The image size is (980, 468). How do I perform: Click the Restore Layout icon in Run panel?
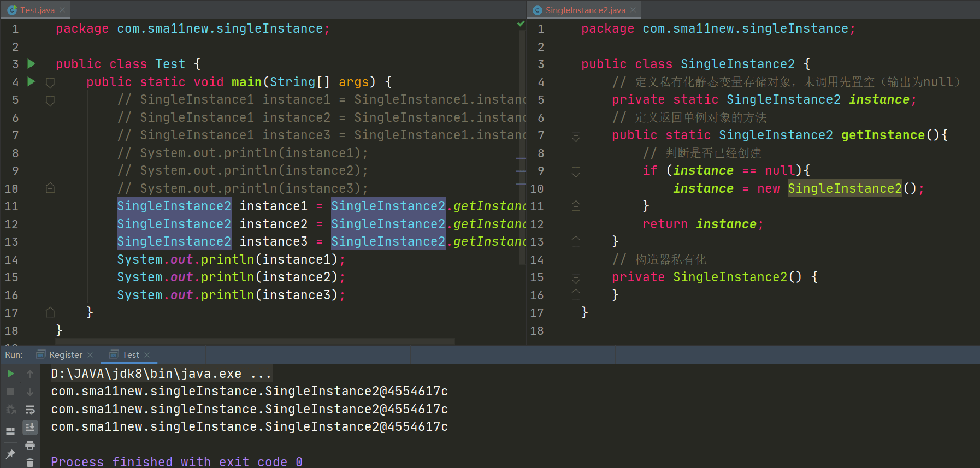tap(10, 431)
